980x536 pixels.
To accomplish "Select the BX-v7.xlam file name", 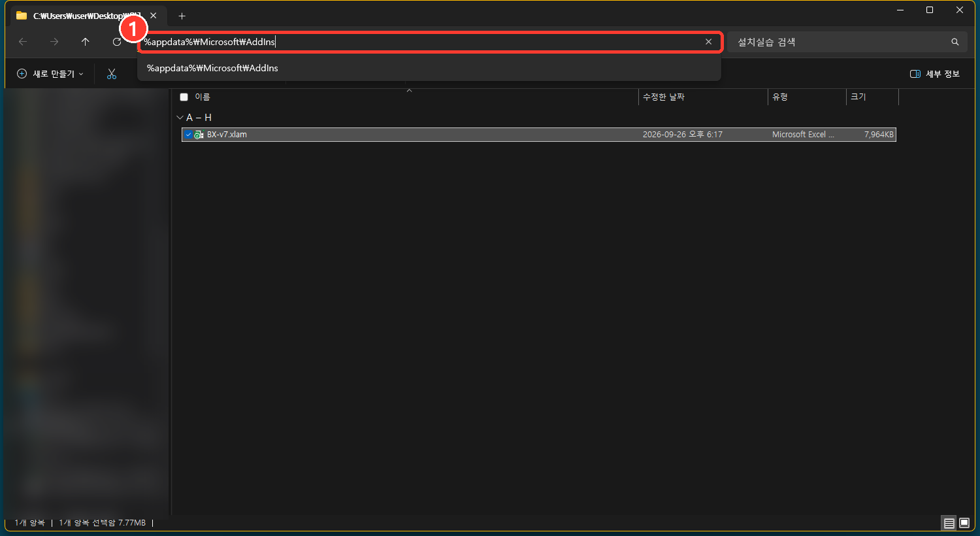I will (227, 135).
